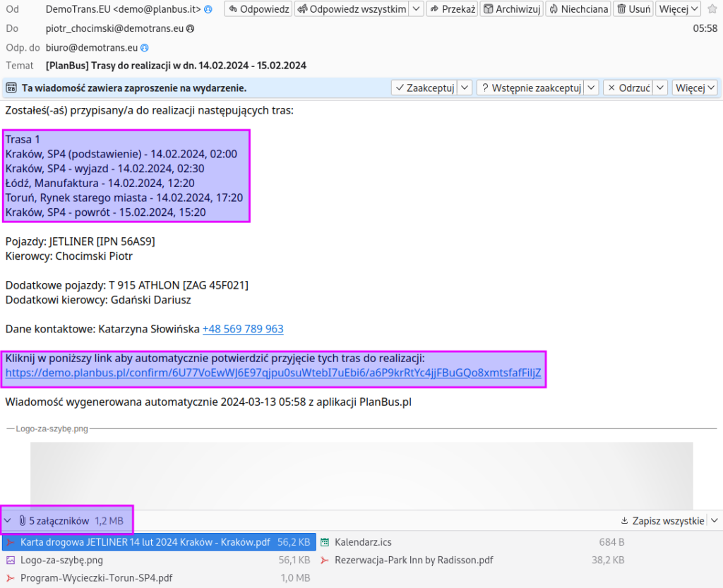This screenshot has height=588, width=723.
Task: Open dropdown arrow next to Odpowiedz wszystkim
Action: point(417,9)
